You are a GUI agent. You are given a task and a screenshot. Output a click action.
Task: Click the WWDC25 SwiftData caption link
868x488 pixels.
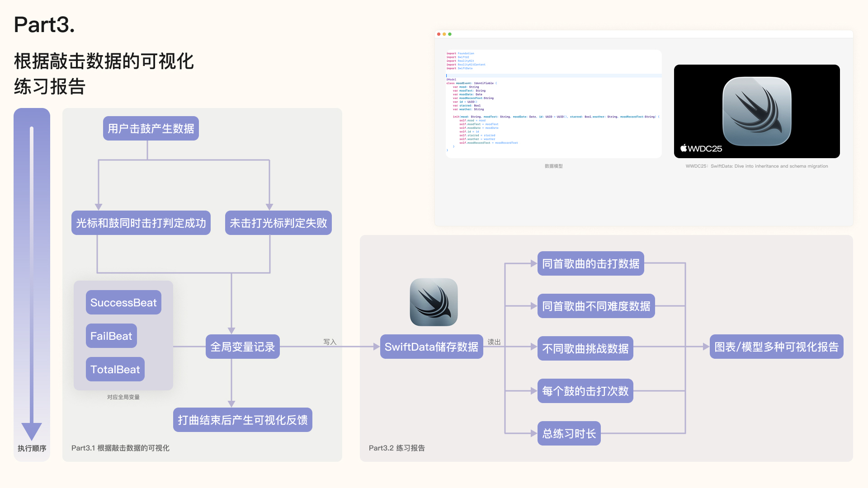click(x=756, y=166)
